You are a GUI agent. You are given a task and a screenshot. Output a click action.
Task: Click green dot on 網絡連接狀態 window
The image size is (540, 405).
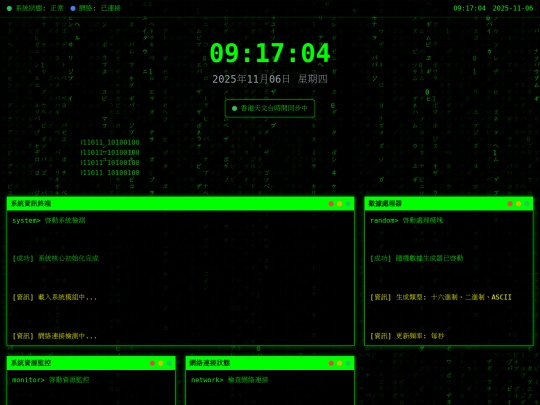pos(348,363)
